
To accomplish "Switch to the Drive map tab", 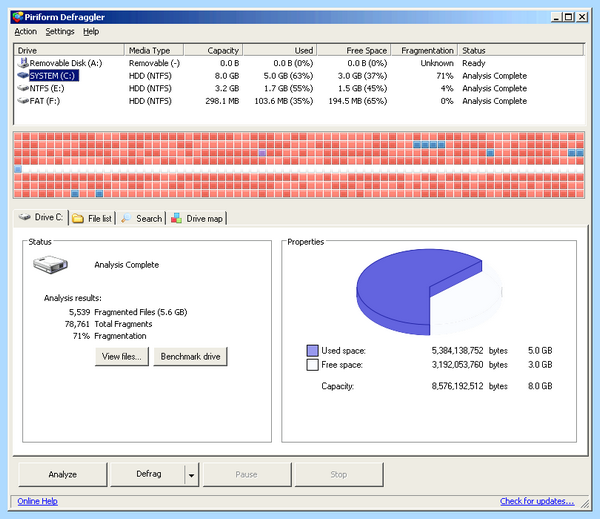I will [197, 219].
